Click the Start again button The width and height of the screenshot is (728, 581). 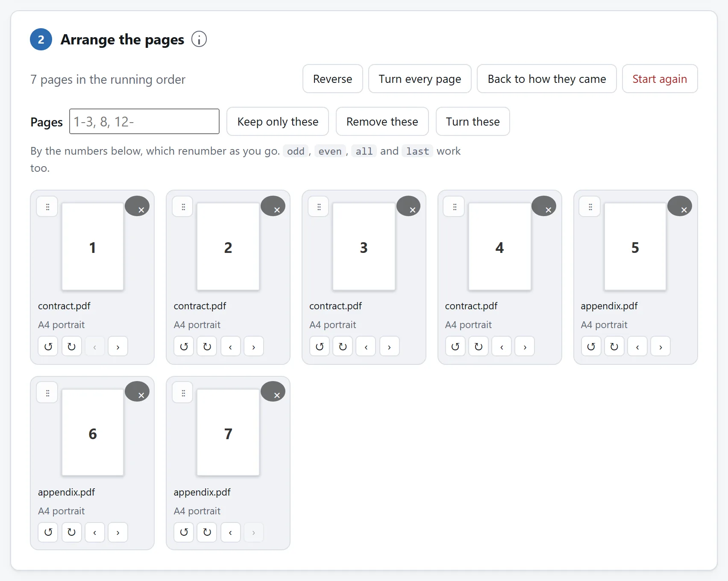click(x=660, y=79)
